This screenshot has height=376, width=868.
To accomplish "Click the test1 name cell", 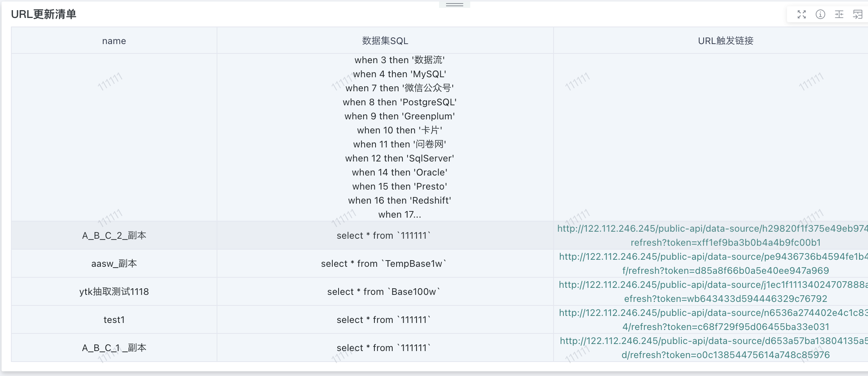I will click(x=114, y=320).
